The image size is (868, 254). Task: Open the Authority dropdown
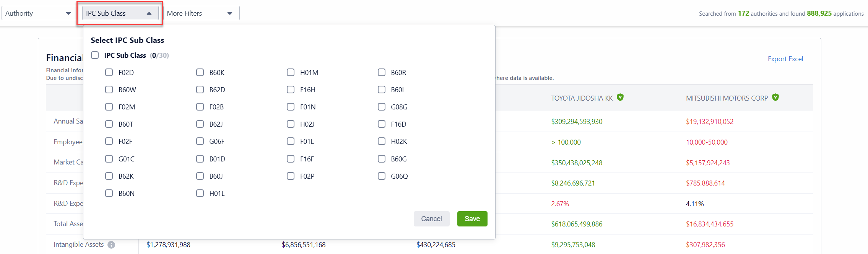(x=38, y=13)
